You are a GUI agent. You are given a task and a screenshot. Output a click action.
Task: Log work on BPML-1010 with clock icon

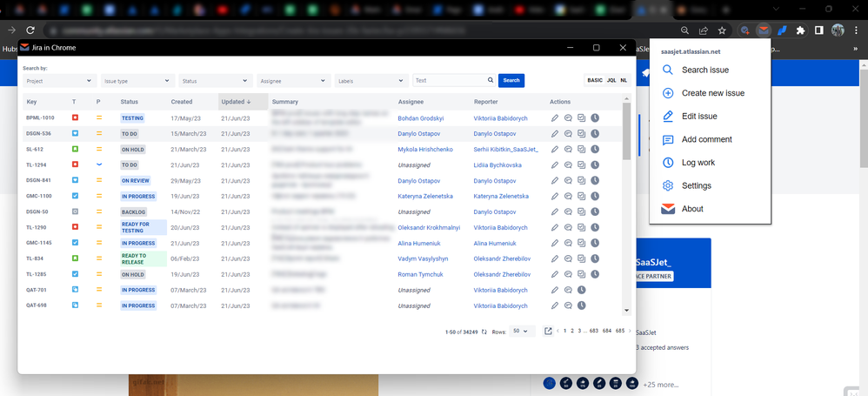[x=595, y=118]
